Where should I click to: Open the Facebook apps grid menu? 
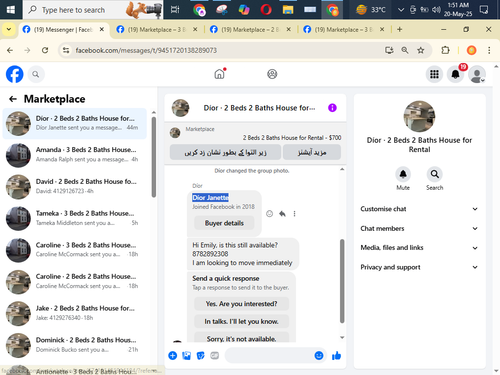pos(434,74)
